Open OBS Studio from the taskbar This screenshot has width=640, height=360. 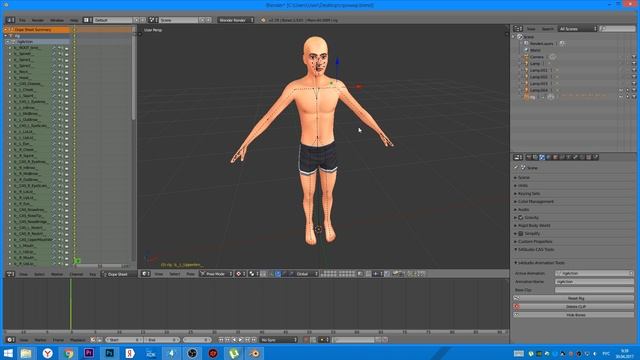(192, 353)
